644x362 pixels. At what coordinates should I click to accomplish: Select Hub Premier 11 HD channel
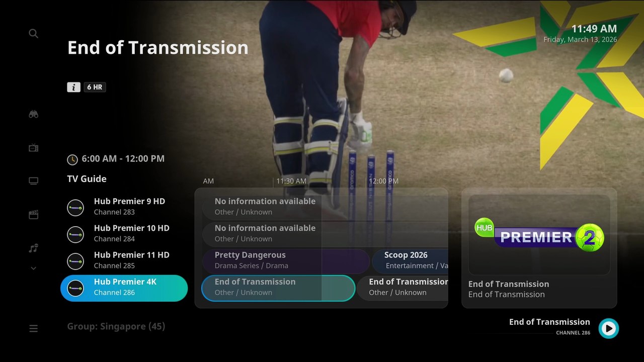point(124,260)
